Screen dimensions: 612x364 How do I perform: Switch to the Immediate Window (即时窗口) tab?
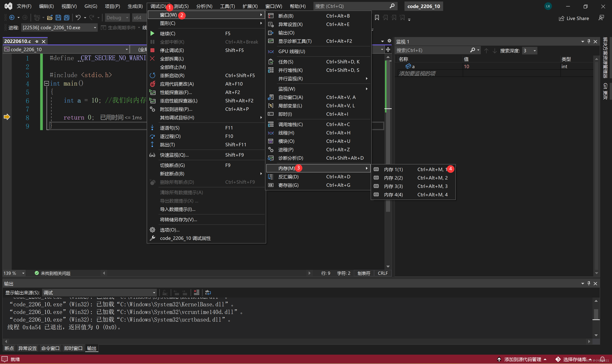[73, 348]
